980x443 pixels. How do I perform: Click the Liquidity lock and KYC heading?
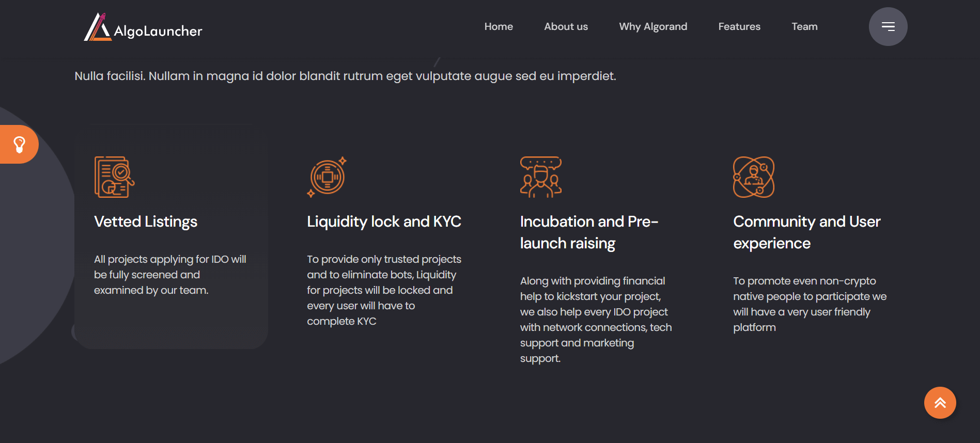[384, 221]
